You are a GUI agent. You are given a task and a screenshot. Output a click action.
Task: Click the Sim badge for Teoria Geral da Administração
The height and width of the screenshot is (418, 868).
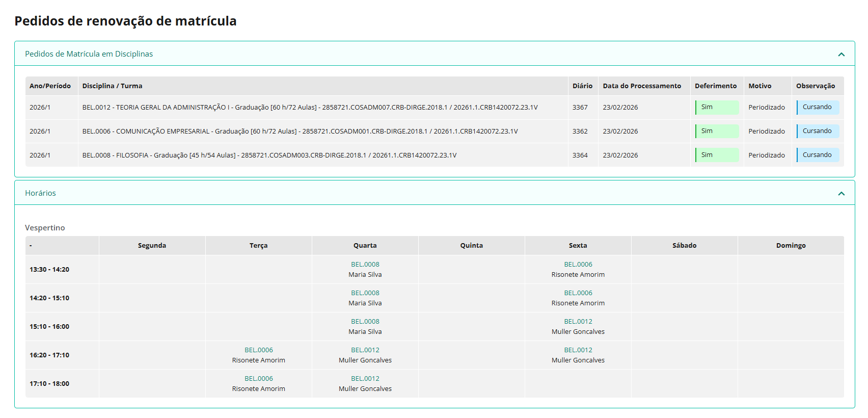pos(717,107)
